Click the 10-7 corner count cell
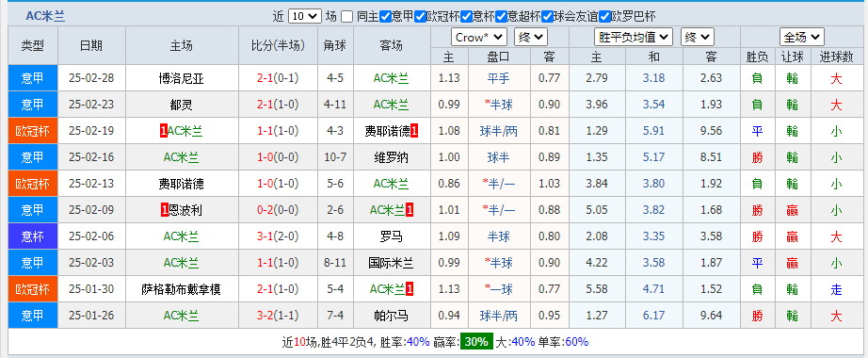 (x=335, y=157)
